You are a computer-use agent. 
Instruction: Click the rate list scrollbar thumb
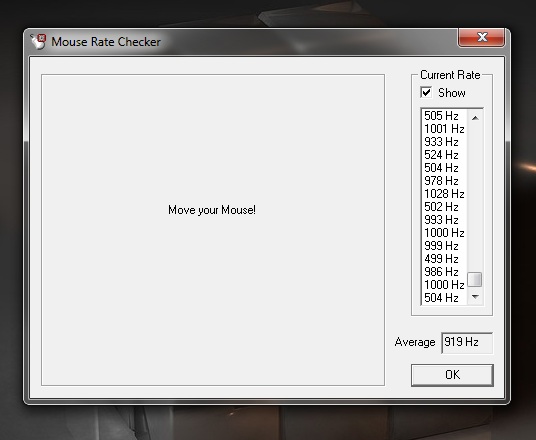475,279
